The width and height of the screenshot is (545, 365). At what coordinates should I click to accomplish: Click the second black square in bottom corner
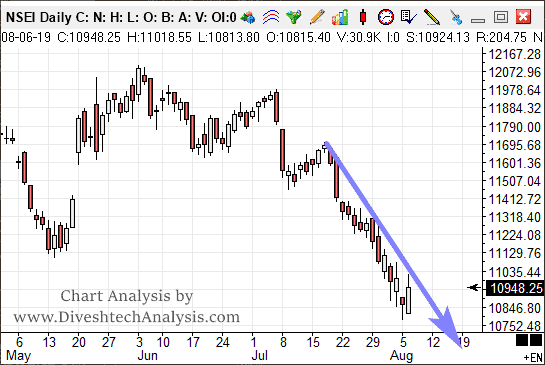(536, 340)
